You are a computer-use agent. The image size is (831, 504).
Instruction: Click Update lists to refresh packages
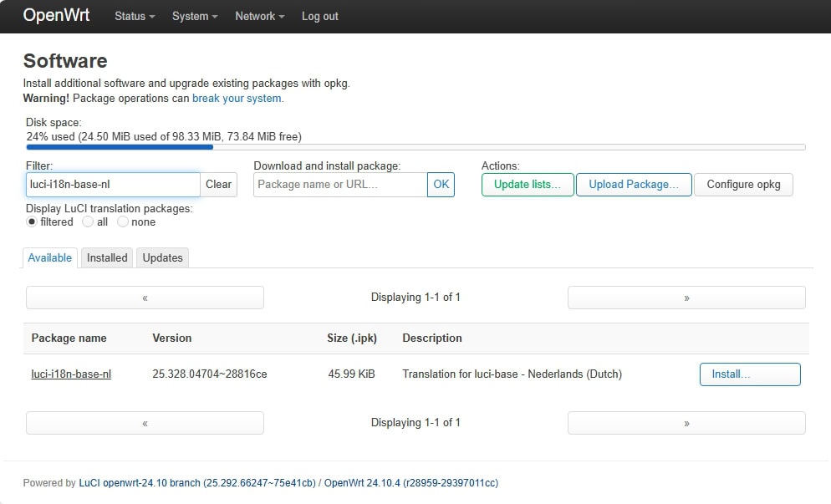coord(528,185)
